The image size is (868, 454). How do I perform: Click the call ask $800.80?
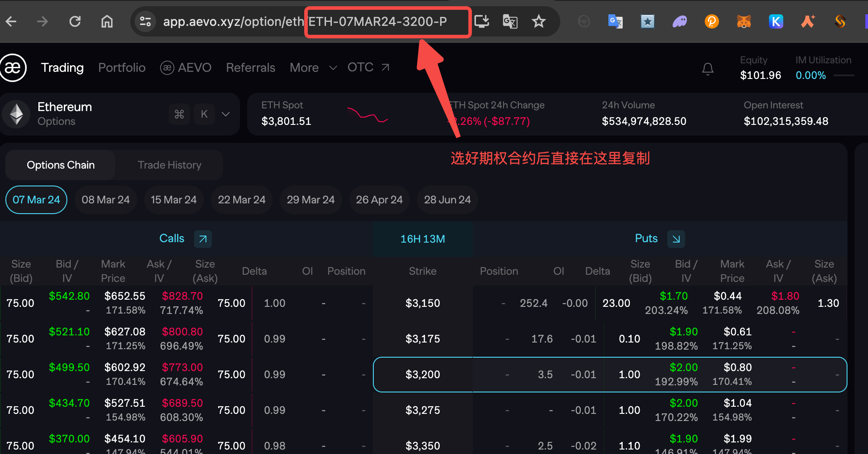click(182, 332)
